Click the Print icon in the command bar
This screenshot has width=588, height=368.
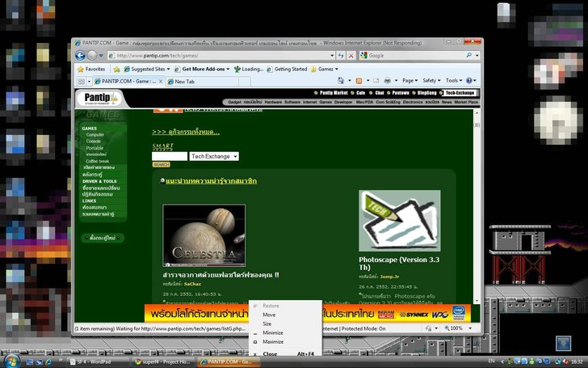tap(388, 80)
